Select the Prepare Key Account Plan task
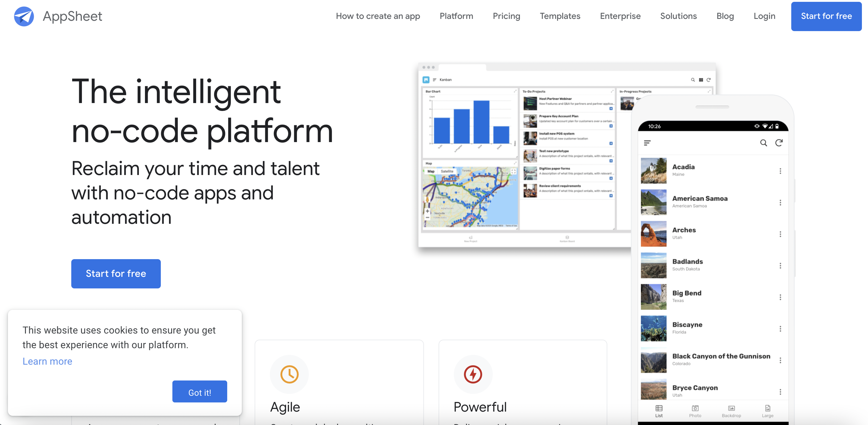This screenshot has width=868, height=425. point(568,121)
